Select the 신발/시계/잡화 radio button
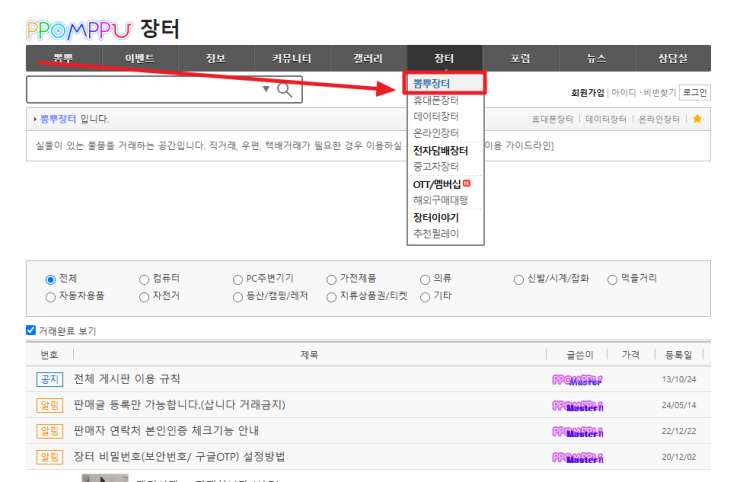Screen dimensions: 743x482 tap(518, 280)
